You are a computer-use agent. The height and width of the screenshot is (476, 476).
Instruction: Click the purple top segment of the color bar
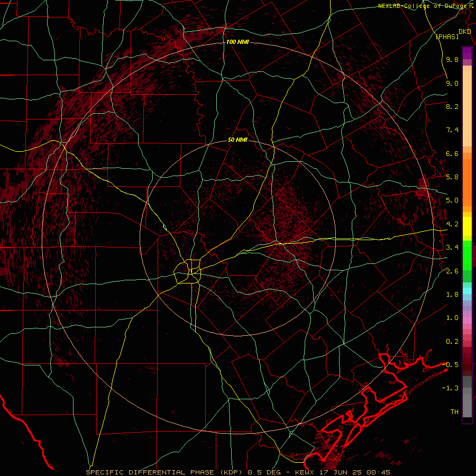pos(467,53)
